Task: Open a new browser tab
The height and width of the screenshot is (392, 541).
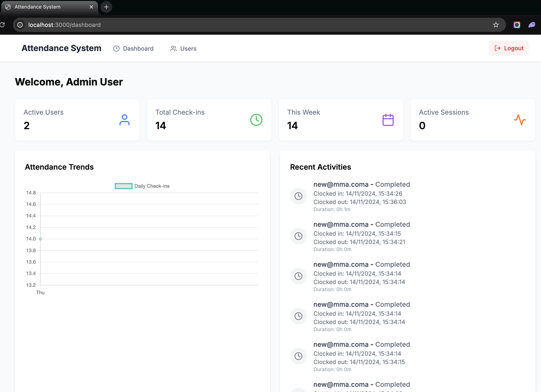Action: pyautogui.click(x=106, y=7)
